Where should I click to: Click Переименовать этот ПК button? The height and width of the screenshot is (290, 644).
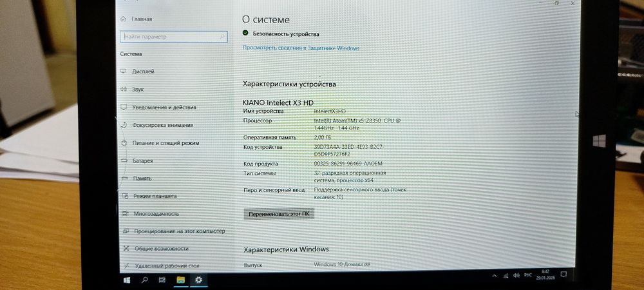click(279, 214)
